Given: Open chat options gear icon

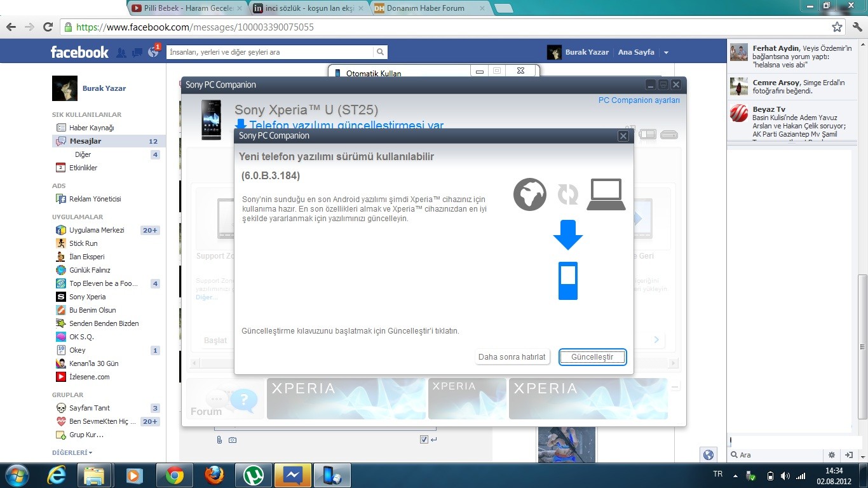Looking at the screenshot, I should [x=832, y=455].
